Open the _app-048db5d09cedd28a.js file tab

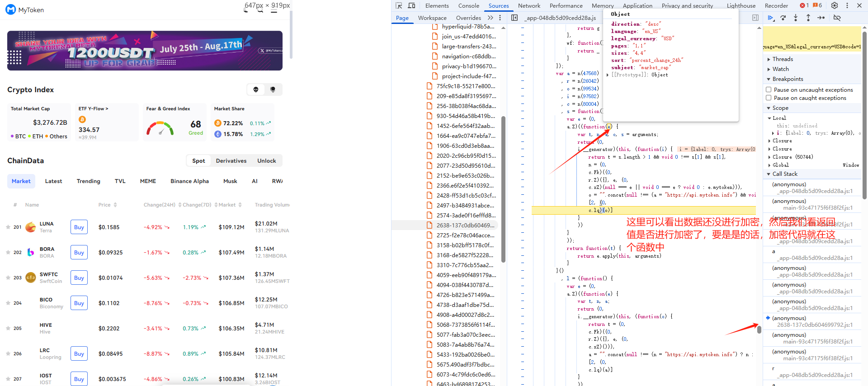tap(560, 18)
